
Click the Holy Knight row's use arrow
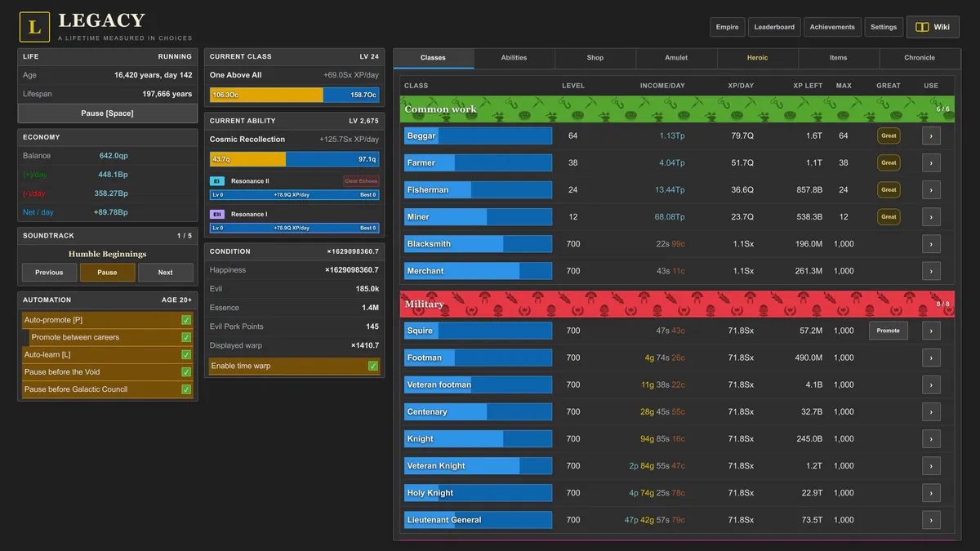[x=931, y=492]
